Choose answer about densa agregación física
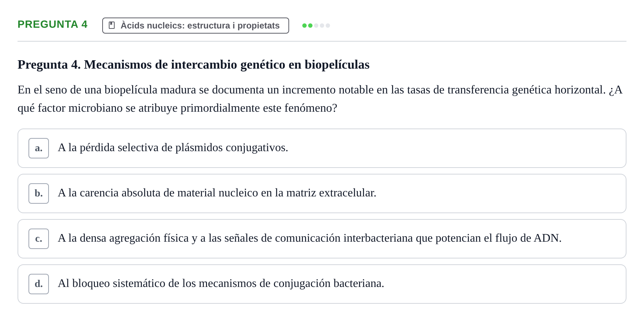This screenshot has width=644, height=322. click(x=322, y=239)
